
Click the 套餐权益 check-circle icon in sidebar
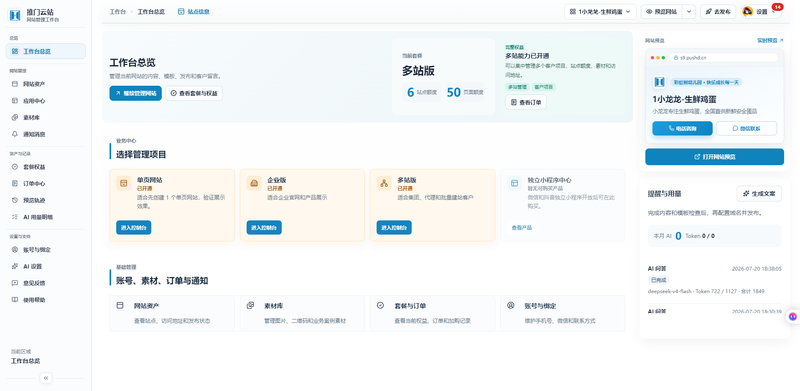coord(15,167)
